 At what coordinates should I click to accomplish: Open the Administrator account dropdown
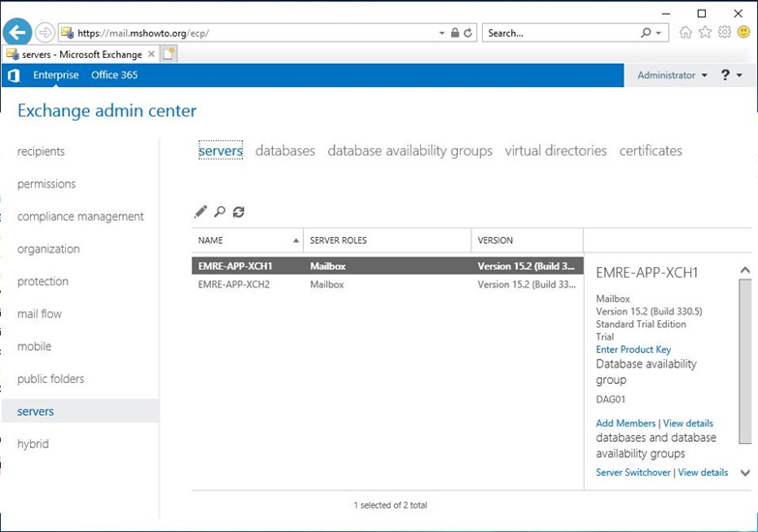coord(672,75)
